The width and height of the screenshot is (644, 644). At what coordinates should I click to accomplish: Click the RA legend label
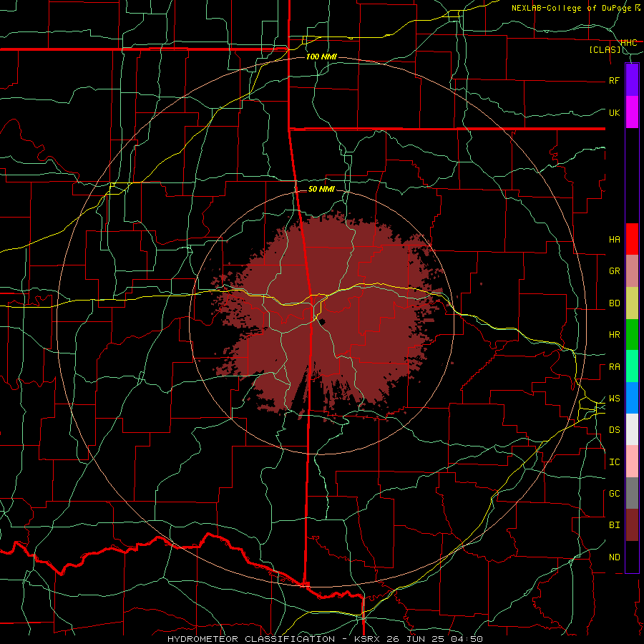click(x=614, y=367)
